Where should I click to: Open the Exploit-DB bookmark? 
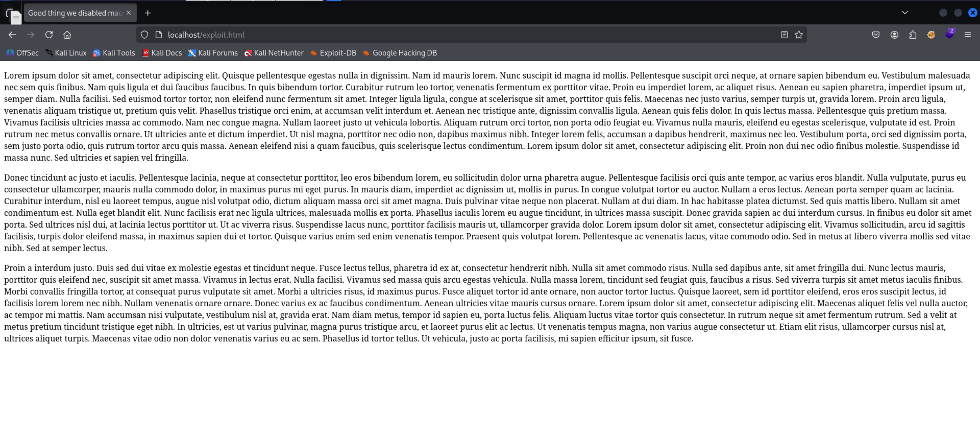[x=333, y=53]
